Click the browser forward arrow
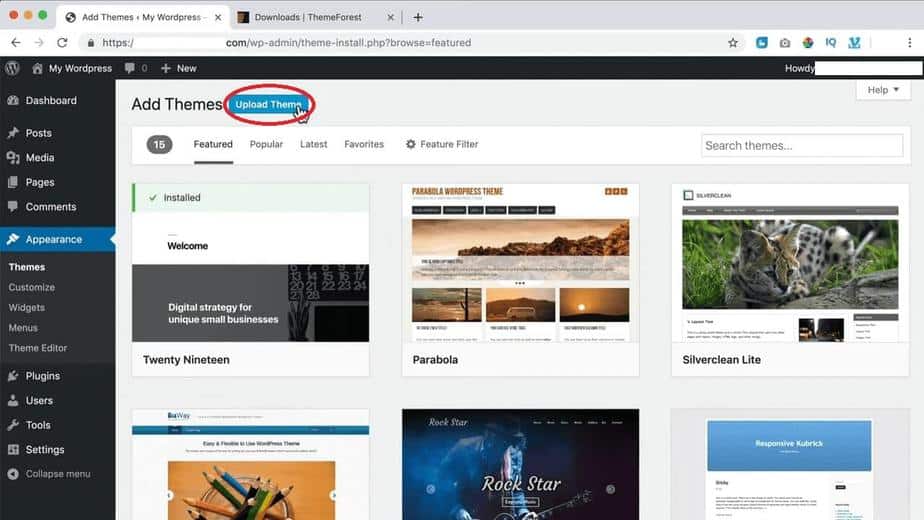 point(39,42)
